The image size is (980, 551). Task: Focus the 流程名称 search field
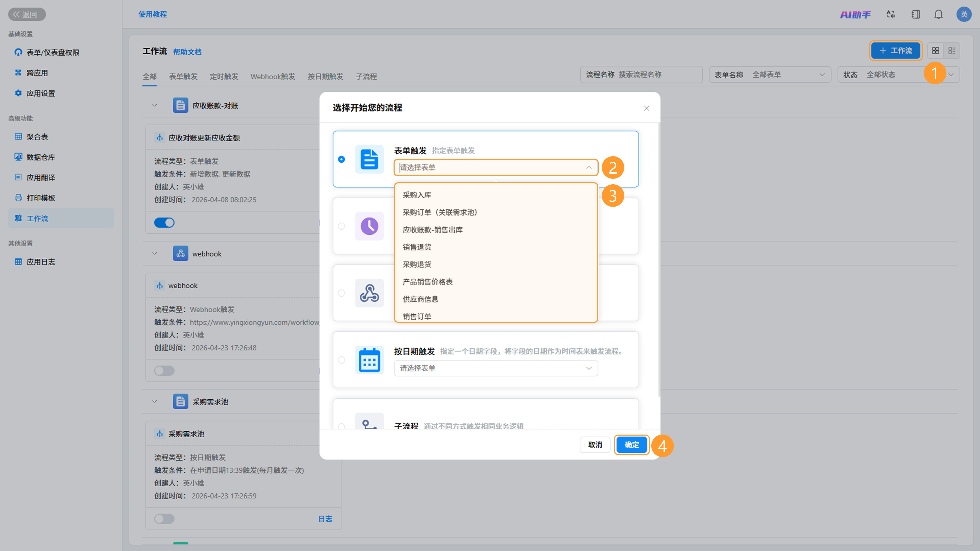(x=641, y=75)
